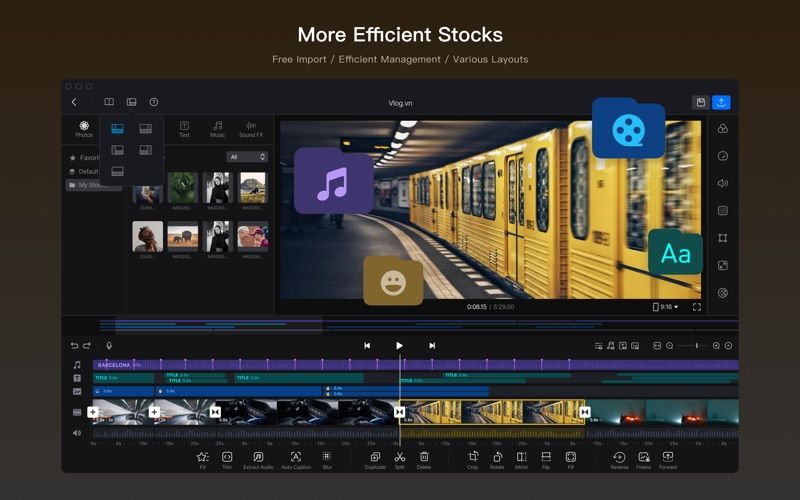The image size is (800, 500).
Task: Click the Forward tool icon
Action: (x=668, y=460)
